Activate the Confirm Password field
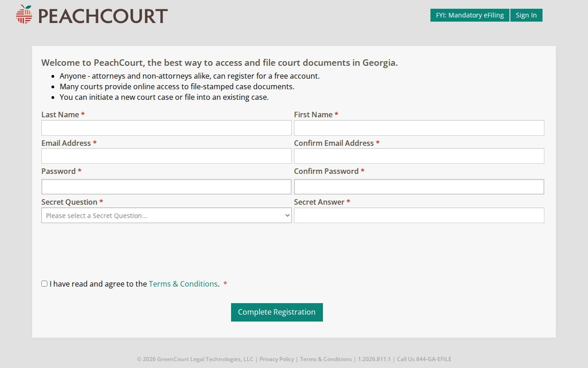Viewport: 588px width, 368px height. point(419,187)
